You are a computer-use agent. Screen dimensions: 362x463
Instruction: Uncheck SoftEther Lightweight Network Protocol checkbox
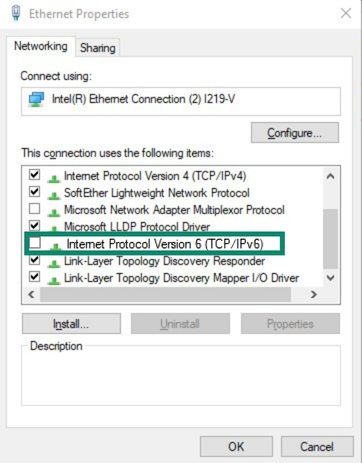[35, 192]
